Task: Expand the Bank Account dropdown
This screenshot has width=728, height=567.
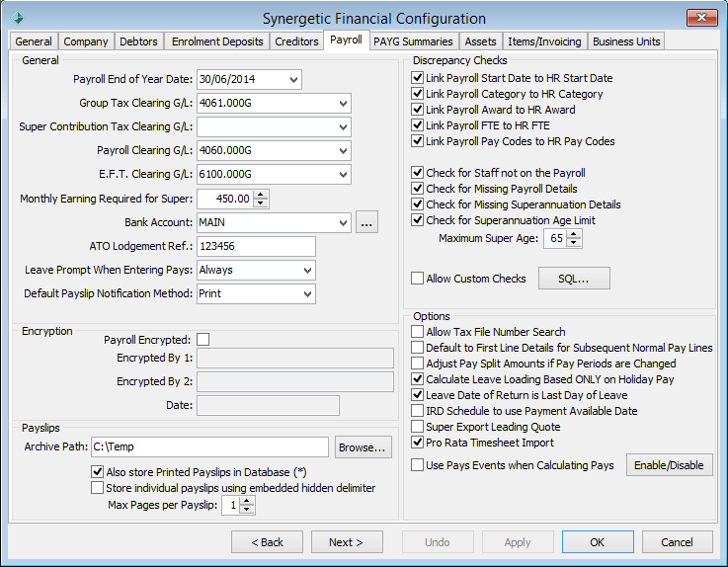Action: [x=343, y=222]
